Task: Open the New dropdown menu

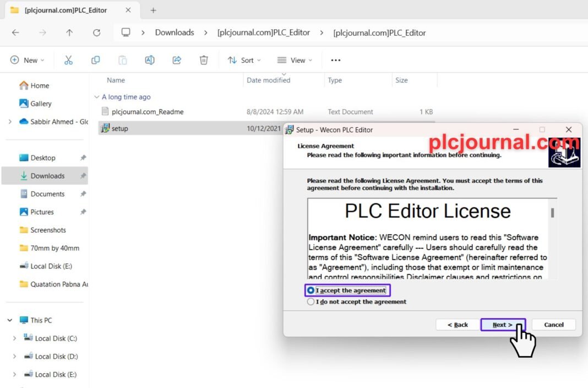Action: point(26,60)
